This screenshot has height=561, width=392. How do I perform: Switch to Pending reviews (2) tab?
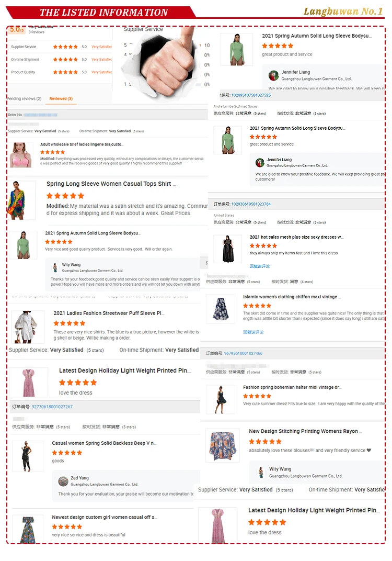point(24,99)
